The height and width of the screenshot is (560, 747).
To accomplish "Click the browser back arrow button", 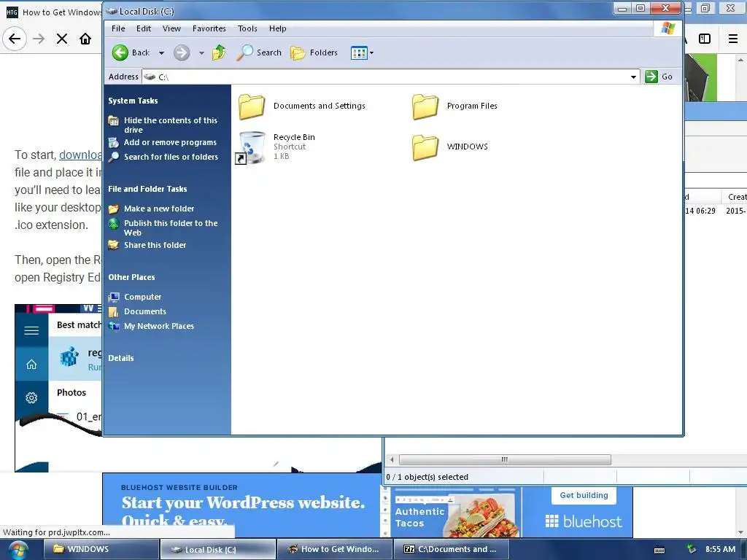I will tap(15, 39).
